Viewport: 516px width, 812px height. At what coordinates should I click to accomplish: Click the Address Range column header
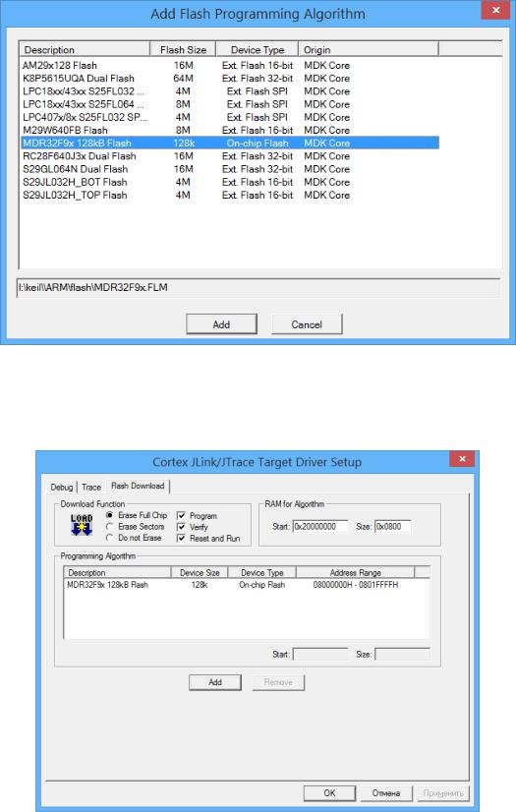point(355,573)
